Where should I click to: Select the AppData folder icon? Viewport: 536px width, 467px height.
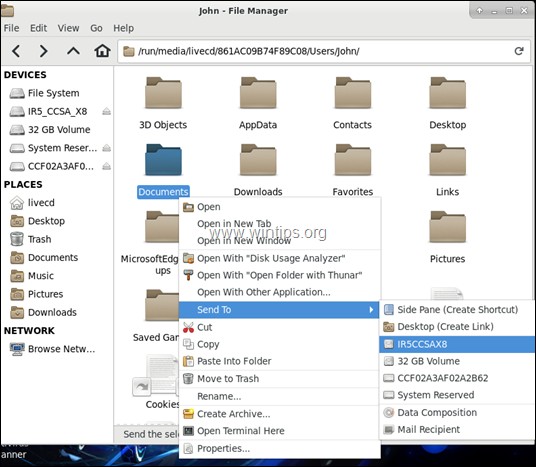click(258, 93)
